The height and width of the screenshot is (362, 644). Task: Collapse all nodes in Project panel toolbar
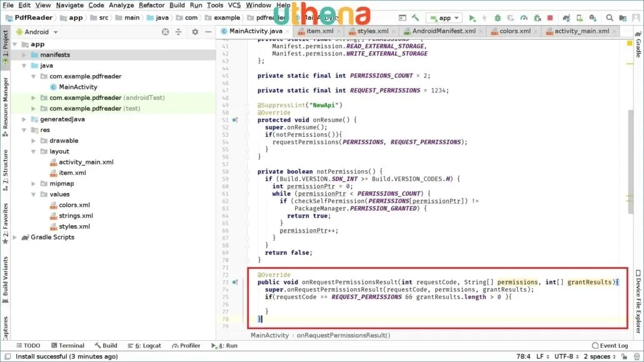tap(178, 32)
